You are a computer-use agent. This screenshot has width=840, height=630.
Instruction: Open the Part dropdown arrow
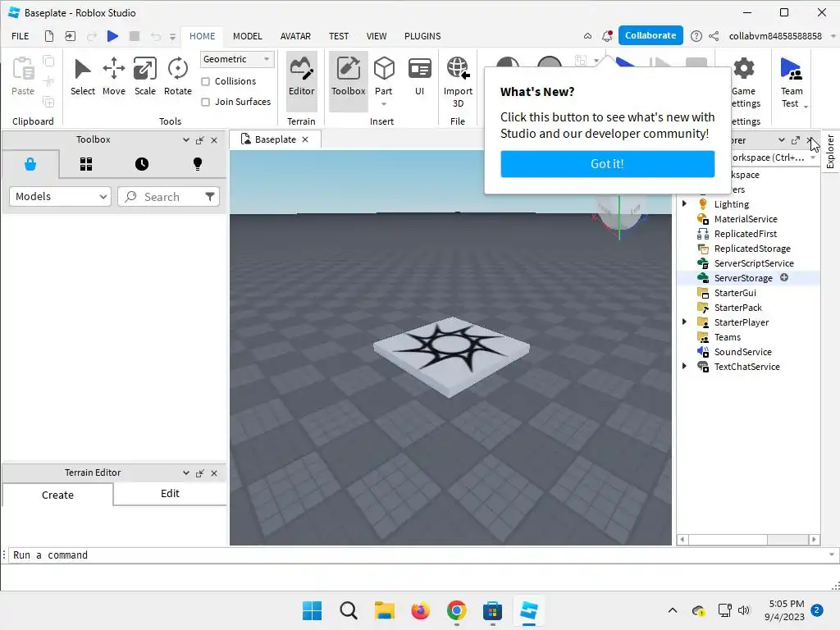click(x=384, y=104)
